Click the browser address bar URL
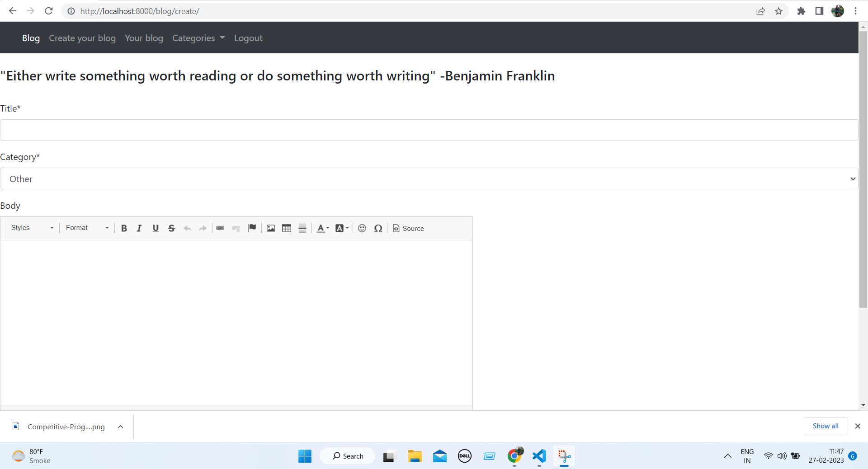 click(x=140, y=11)
